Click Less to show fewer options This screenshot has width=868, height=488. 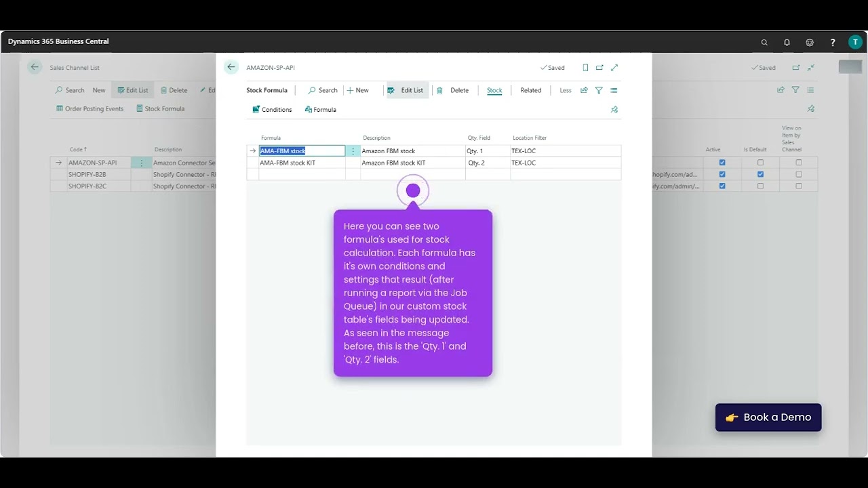click(565, 90)
